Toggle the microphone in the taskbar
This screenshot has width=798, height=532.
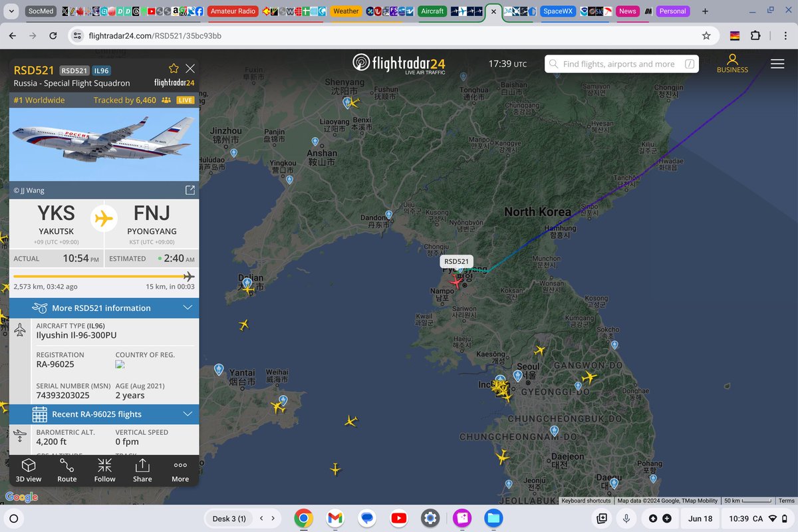[626, 518]
